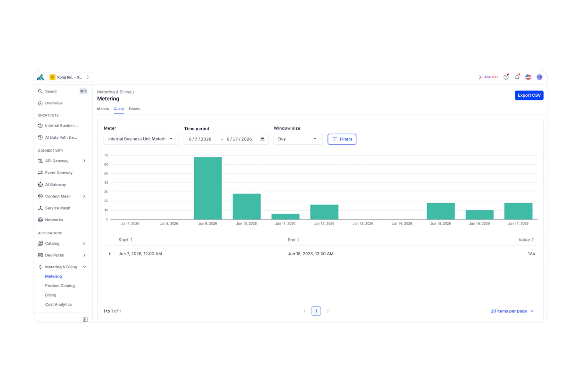Open Catalog in sidebar
Screen dimensions: 581x392
[x=52, y=244]
